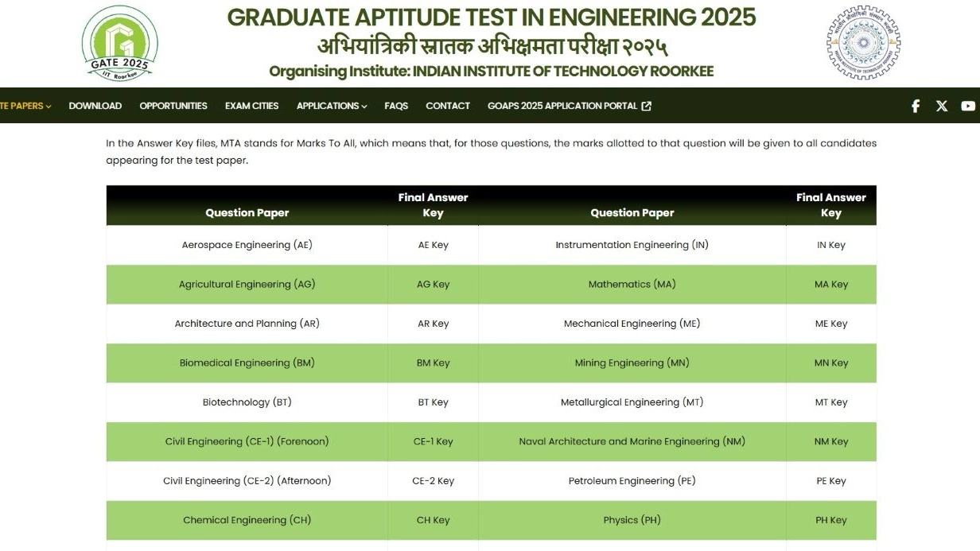
Task: Open the CONTACT page
Action: pyautogui.click(x=448, y=106)
